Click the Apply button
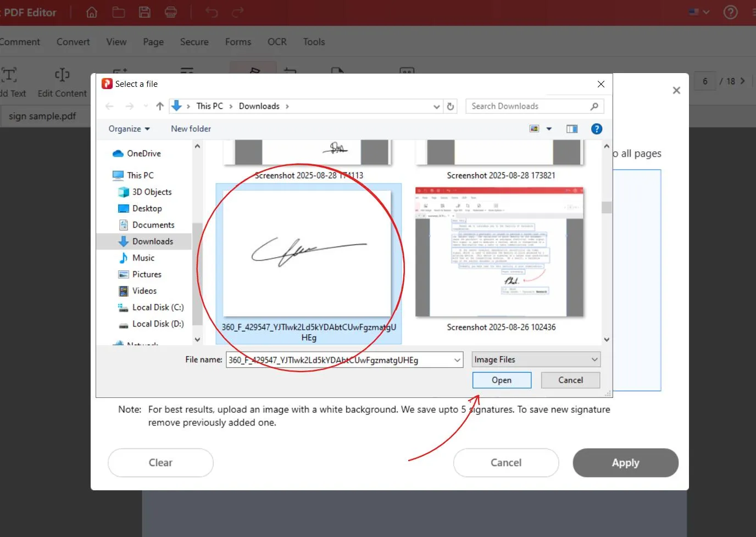 pyautogui.click(x=625, y=463)
